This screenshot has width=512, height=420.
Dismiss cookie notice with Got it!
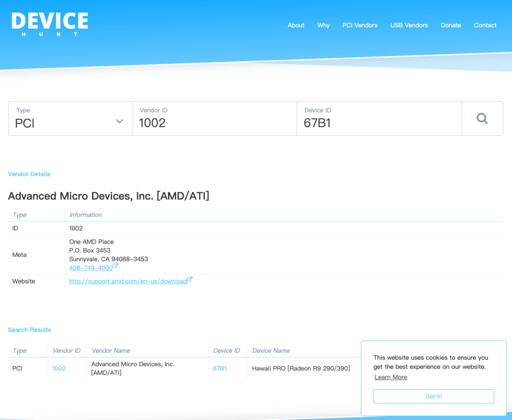tap(434, 396)
